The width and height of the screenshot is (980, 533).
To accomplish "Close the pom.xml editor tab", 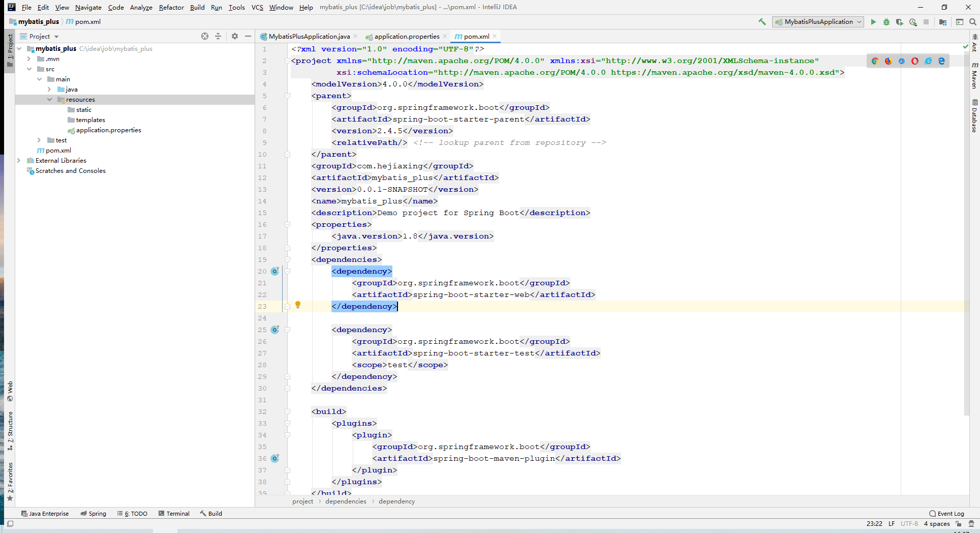I will click(495, 36).
